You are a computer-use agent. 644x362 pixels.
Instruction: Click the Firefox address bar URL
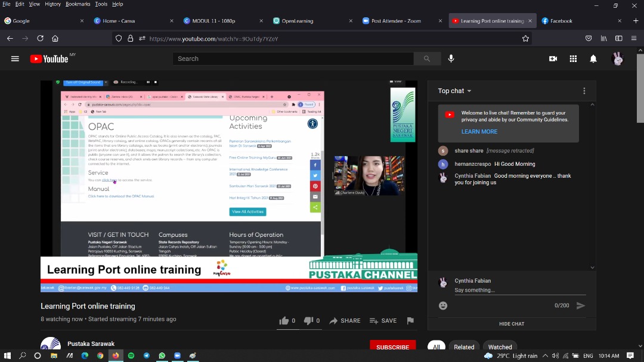click(213, 39)
